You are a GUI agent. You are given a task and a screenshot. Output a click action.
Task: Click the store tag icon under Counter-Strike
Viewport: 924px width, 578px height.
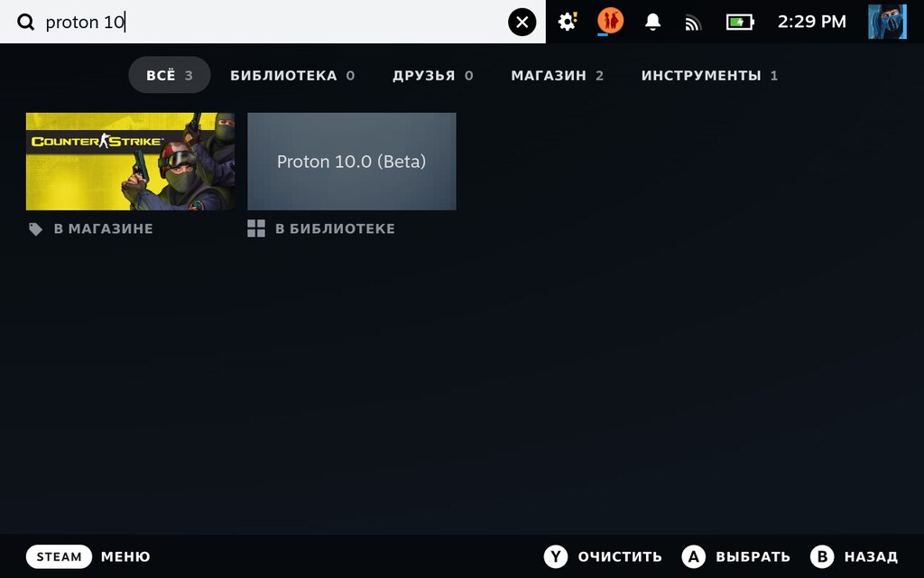coord(36,229)
